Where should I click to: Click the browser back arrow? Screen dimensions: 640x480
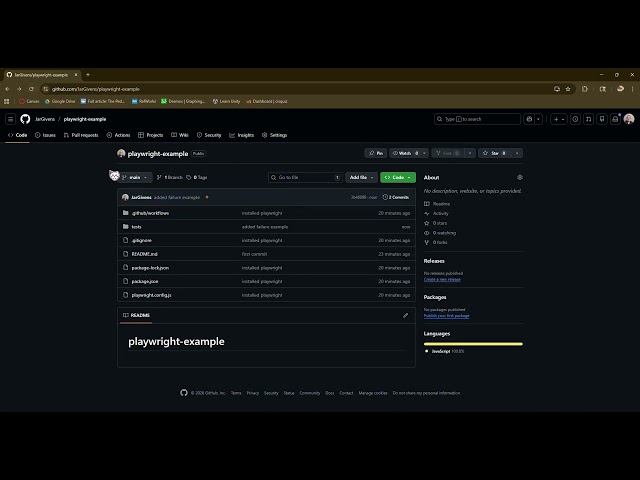7,89
